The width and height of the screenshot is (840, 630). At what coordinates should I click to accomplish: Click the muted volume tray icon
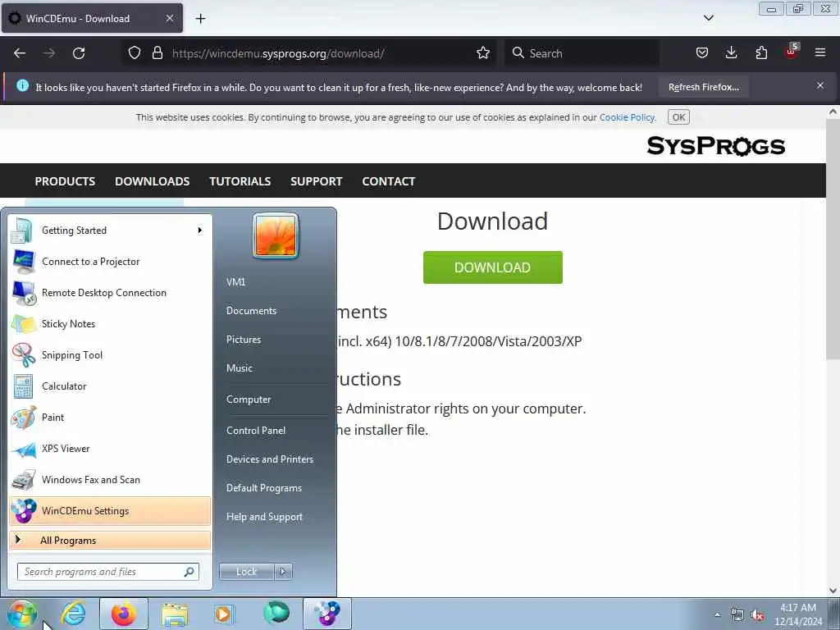(757, 615)
